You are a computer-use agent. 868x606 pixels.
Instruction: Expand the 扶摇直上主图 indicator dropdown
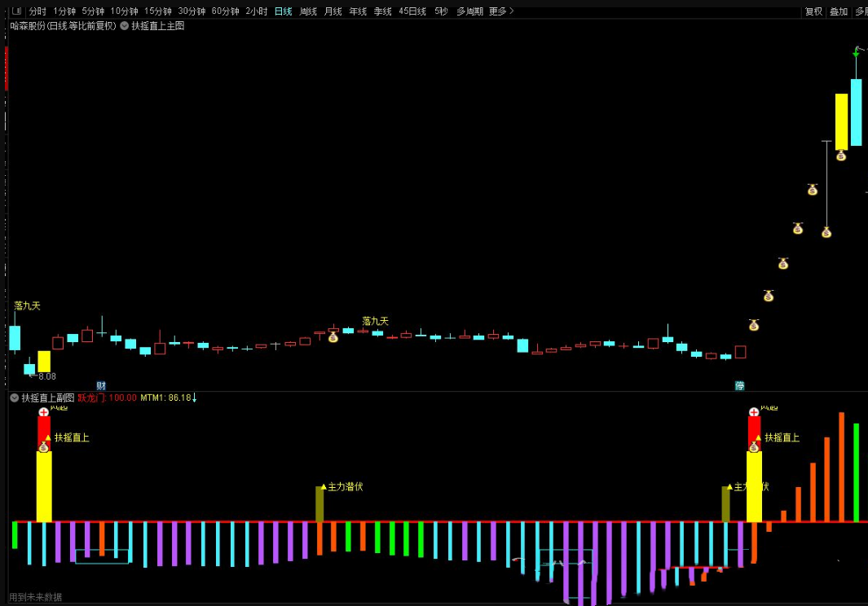point(125,26)
